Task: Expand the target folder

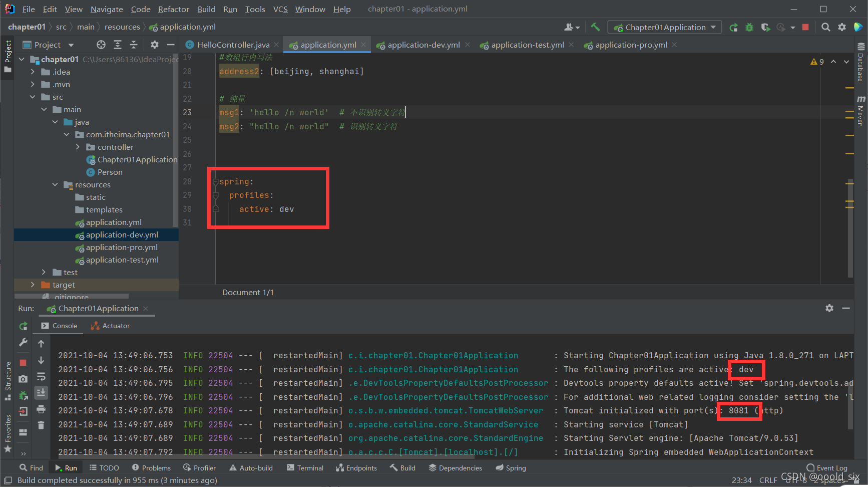Action: pyautogui.click(x=33, y=285)
